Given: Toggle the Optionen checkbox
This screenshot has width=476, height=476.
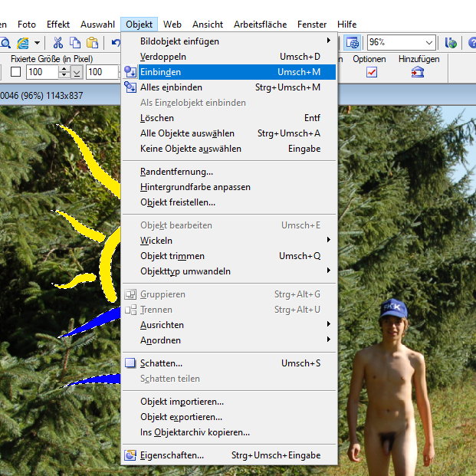Looking at the screenshot, I should pos(372,72).
